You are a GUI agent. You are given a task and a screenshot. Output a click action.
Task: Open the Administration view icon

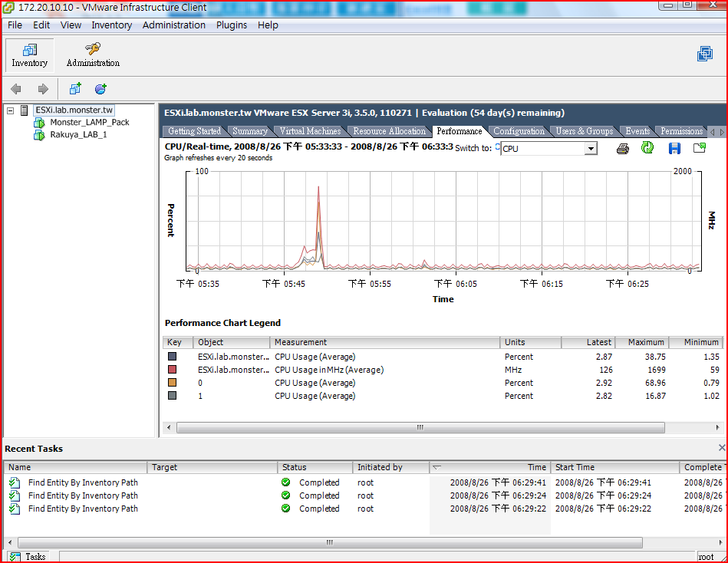[x=93, y=55]
